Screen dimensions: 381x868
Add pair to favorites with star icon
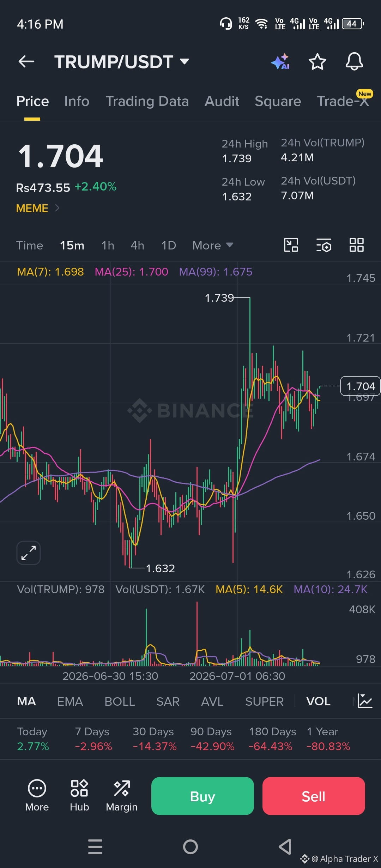[317, 62]
